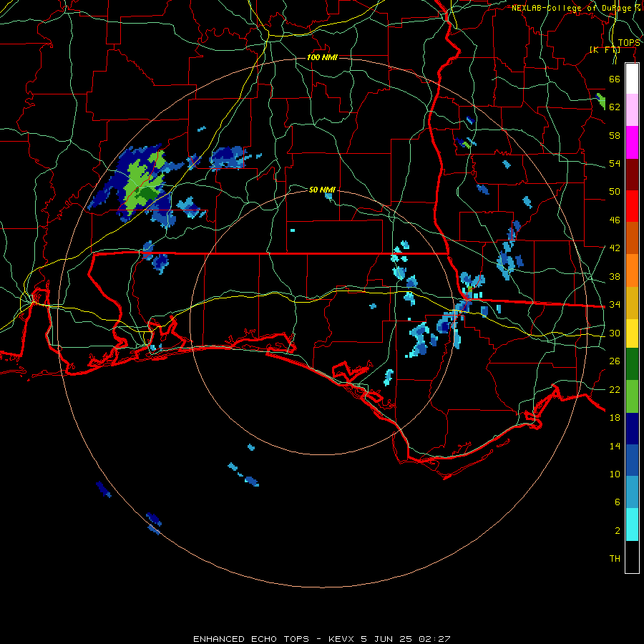The height and width of the screenshot is (644, 644).
Task: Click the legend value "46"
Action: click(x=615, y=220)
